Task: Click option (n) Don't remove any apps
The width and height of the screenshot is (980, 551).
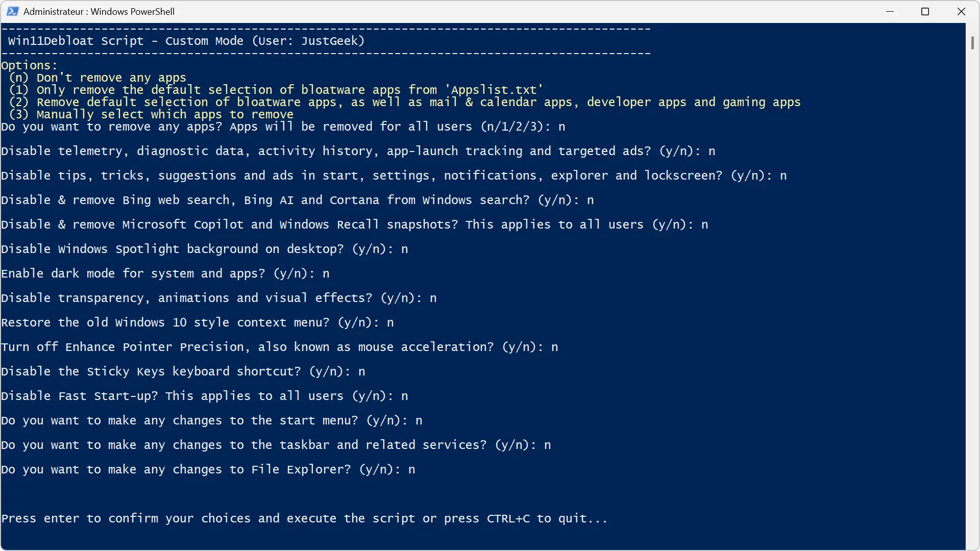Action: tap(97, 78)
